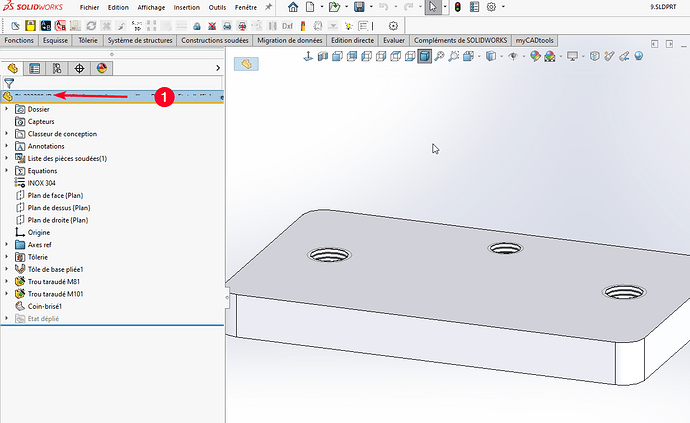Expand the Classeur de conception node

6,133
